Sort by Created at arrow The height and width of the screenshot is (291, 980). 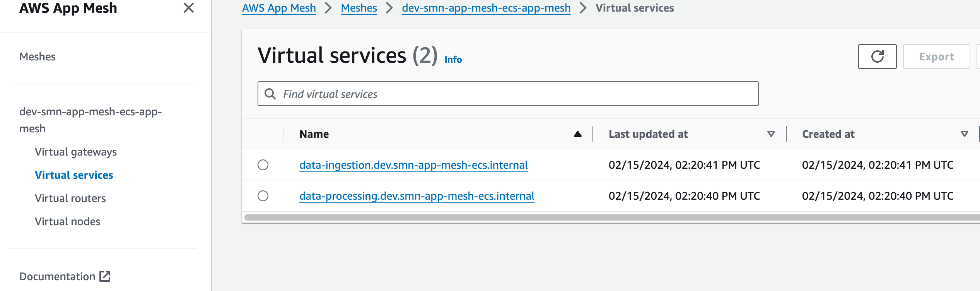pos(964,134)
